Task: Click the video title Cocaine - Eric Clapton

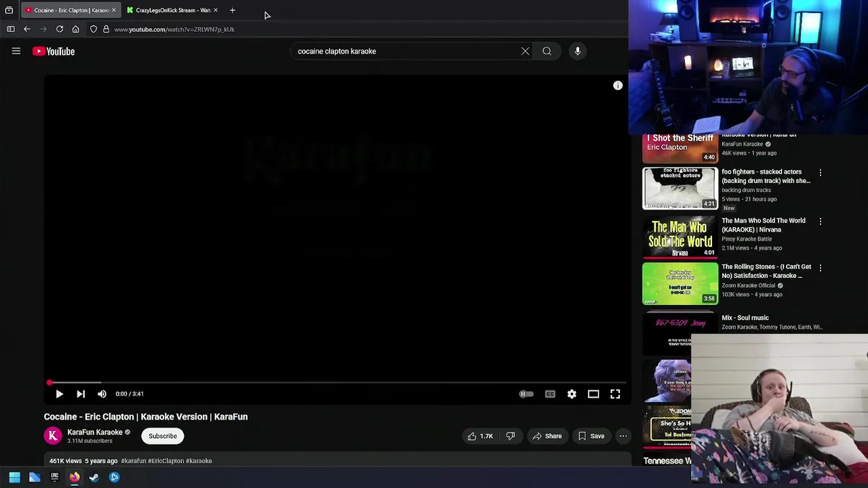Action: pos(146,417)
